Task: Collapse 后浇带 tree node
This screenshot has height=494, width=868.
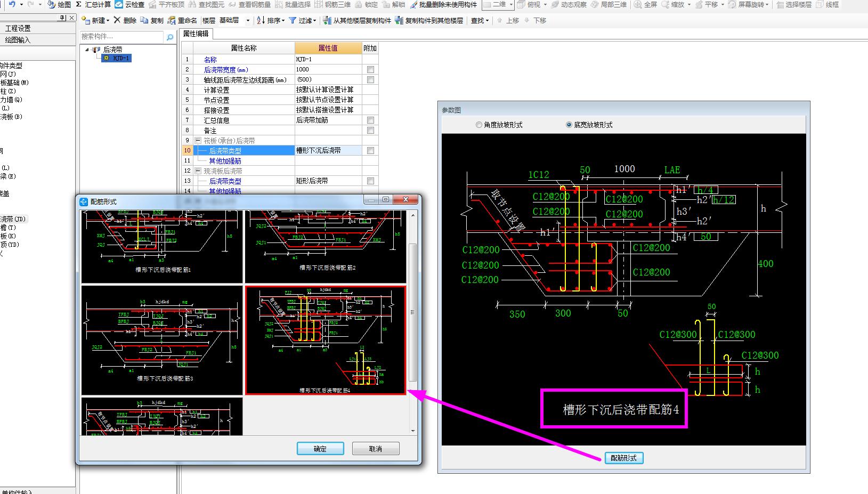Action: [87, 50]
